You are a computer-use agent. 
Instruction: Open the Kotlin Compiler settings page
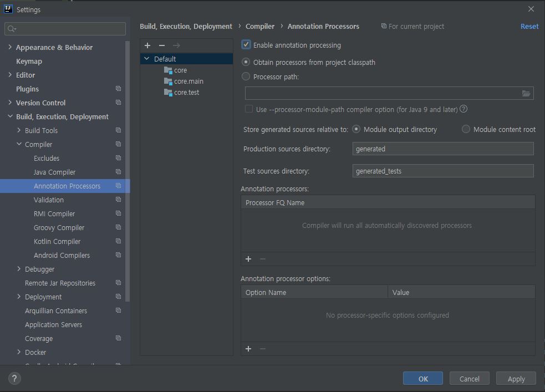tap(57, 241)
